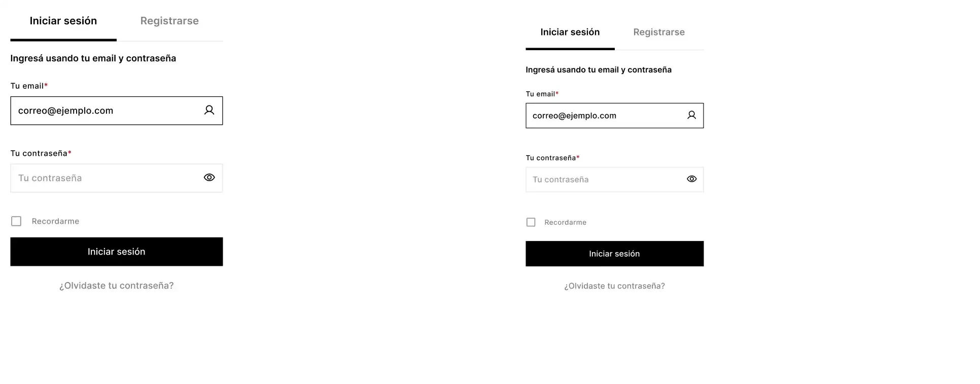Select the Iniciar sesión tab in the mobile form

63,21
